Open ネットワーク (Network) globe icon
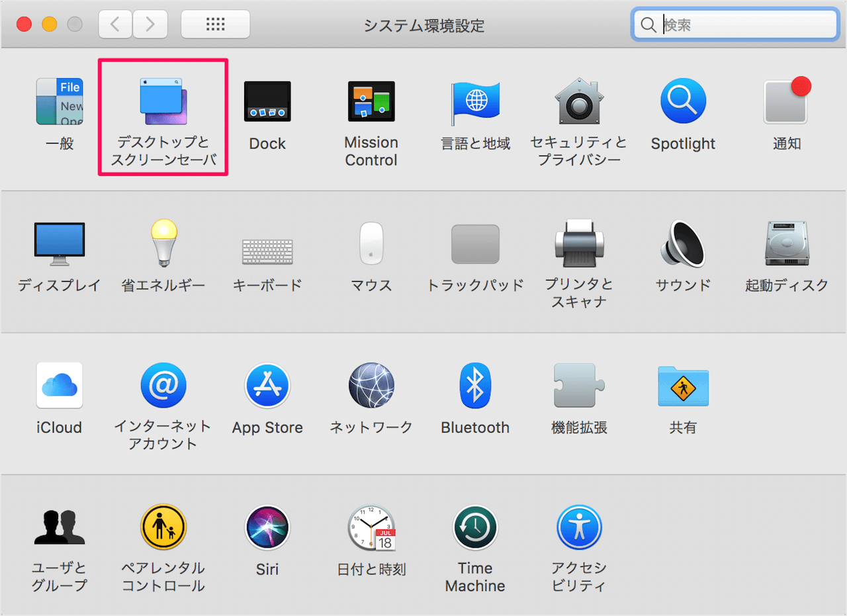The height and width of the screenshot is (616, 847). [371, 385]
